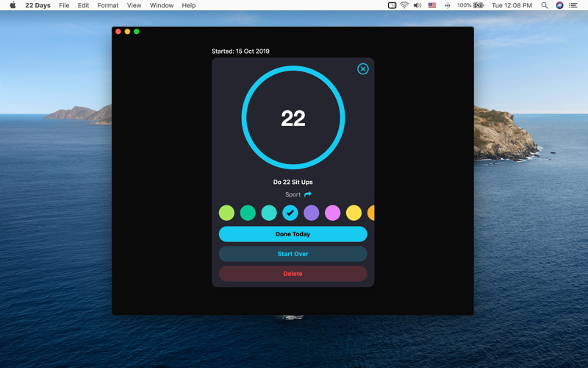Launch Siri from the menu bar
The height and width of the screenshot is (368, 588).
(x=559, y=5)
